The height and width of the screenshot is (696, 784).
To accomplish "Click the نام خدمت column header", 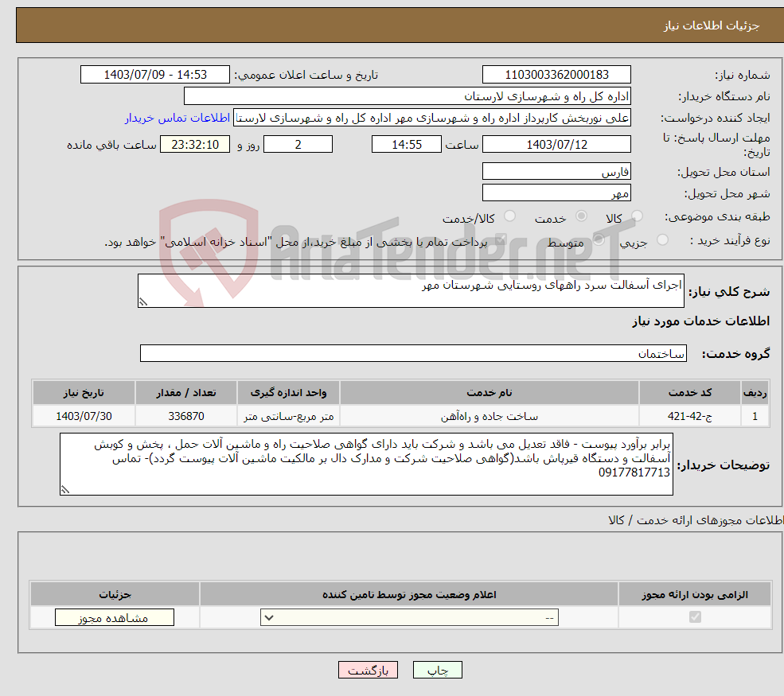I will pyautogui.click(x=489, y=393).
